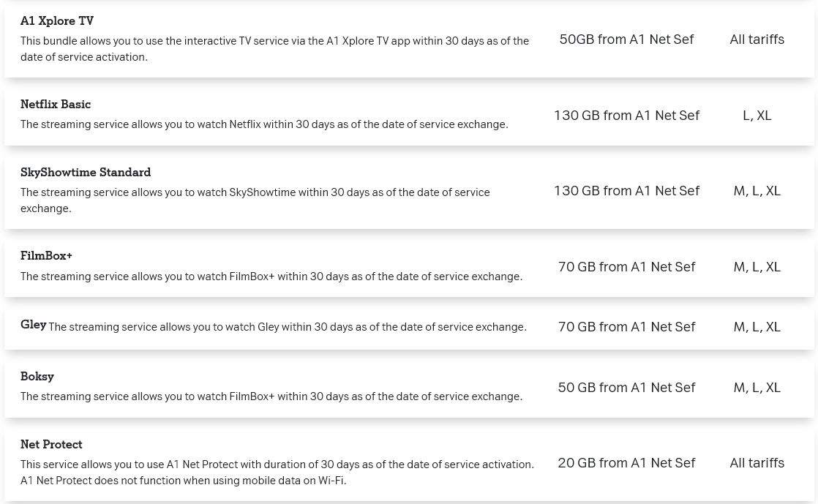
Task: Click the Net Protect title
Action: coord(51,445)
